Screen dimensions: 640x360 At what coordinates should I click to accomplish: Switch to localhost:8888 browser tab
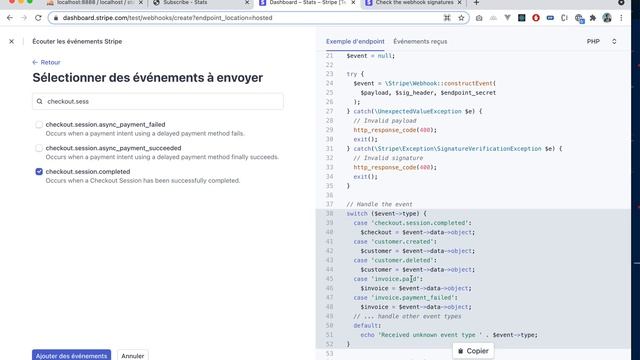coord(95,3)
